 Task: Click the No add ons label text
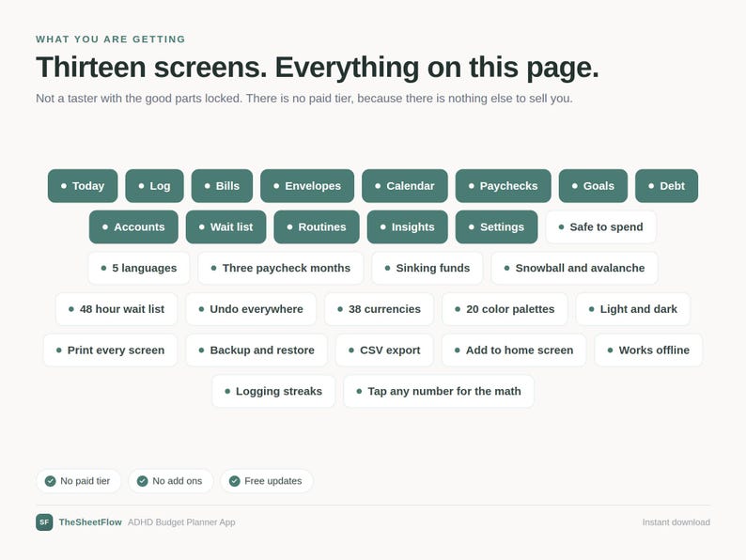click(177, 481)
